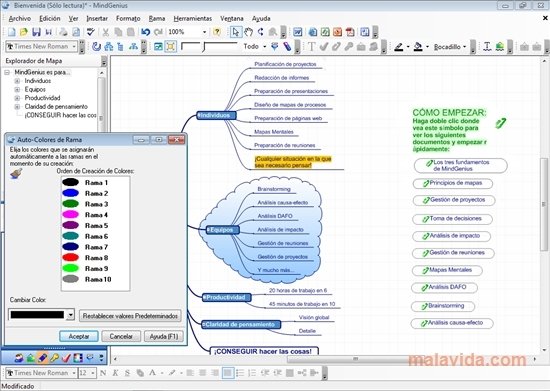The image size is (550, 391).
Task: Open the Herramientas menu
Action: point(193,19)
